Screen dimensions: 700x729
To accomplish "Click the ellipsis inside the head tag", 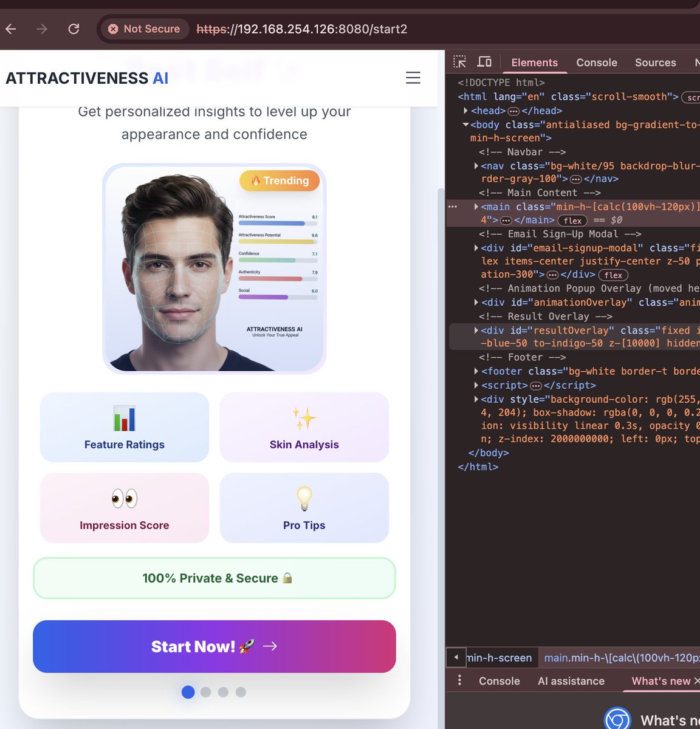I will coord(513,111).
